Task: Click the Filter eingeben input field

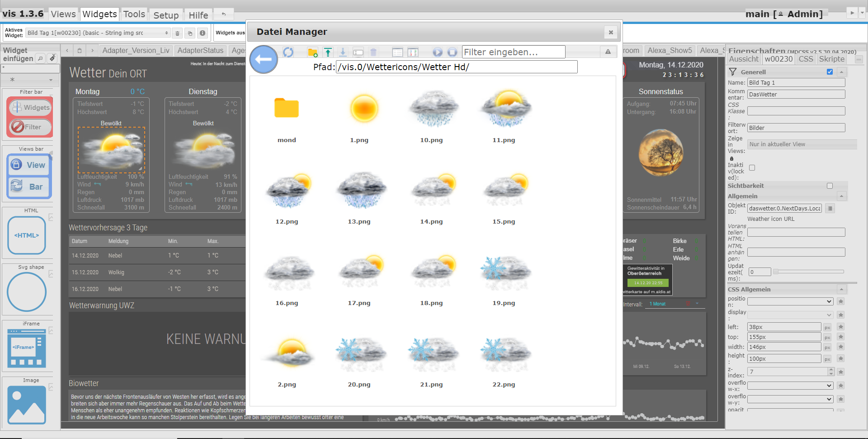Action: [514, 52]
